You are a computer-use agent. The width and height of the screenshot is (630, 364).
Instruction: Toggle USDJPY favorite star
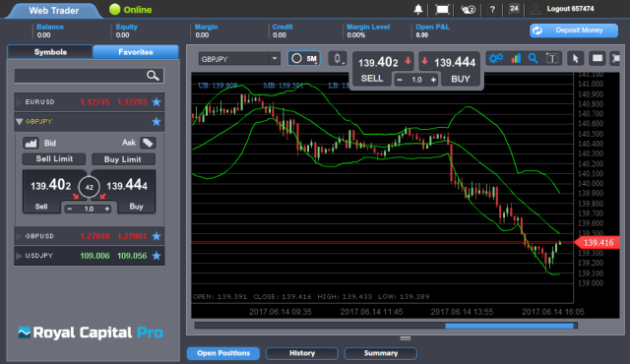157,256
